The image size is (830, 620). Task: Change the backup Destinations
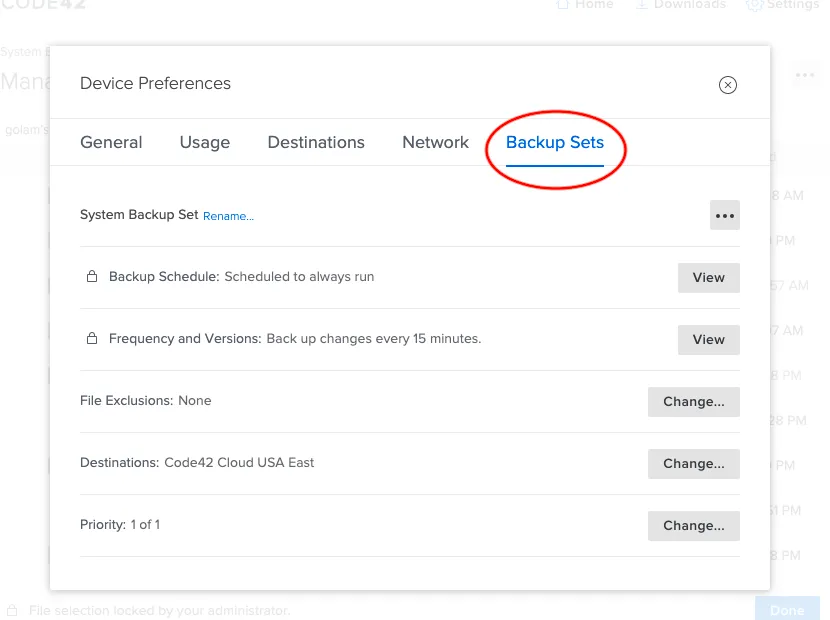pyautogui.click(x=693, y=463)
